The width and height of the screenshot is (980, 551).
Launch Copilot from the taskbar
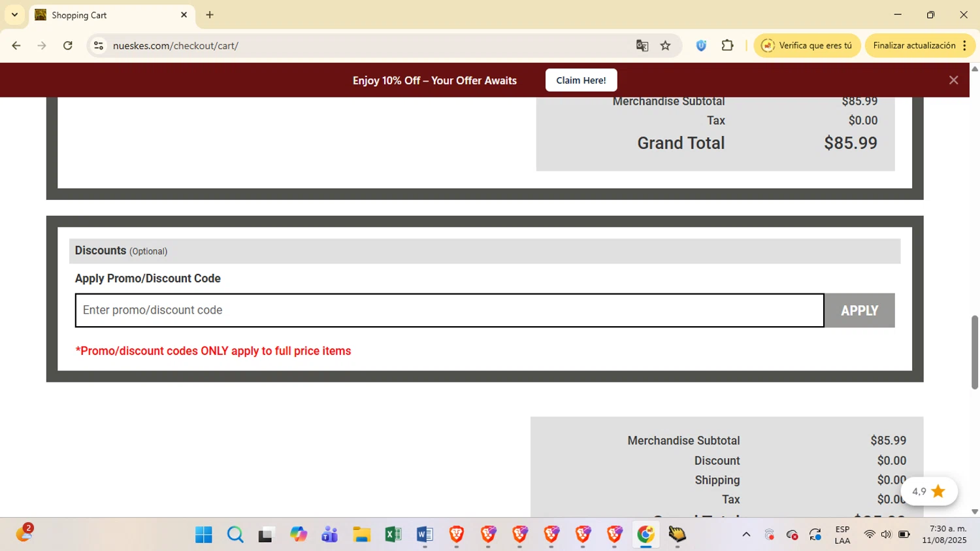click(x=299, y=535)
